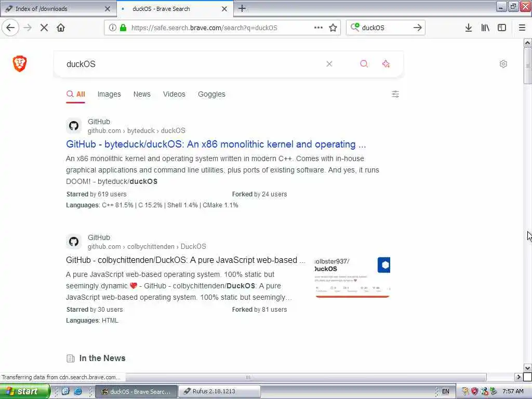Open the browser home page
This screenshot has height=399, width=532.
pyautogui.click(x=61, y=28)
